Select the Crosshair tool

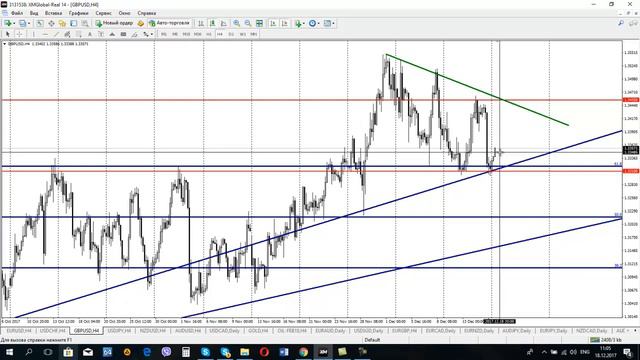tap(19, 34)
